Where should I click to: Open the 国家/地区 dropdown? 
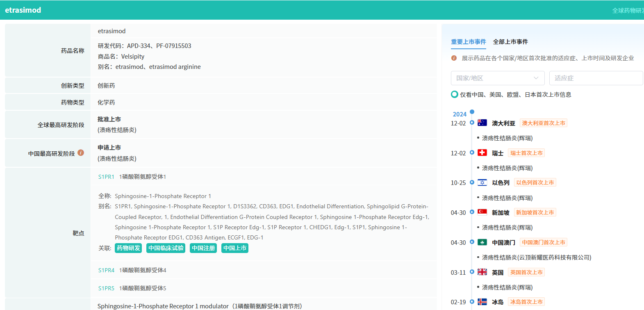(497, 78)
